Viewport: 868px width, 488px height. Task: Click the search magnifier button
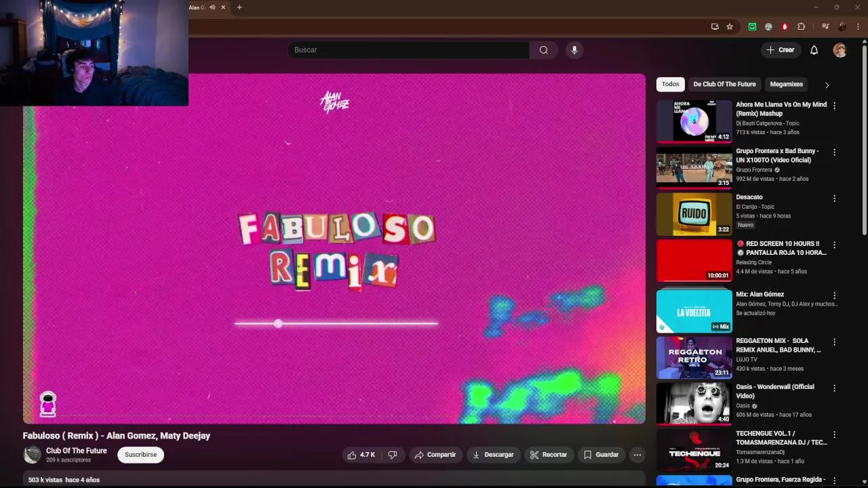[543, 50]
